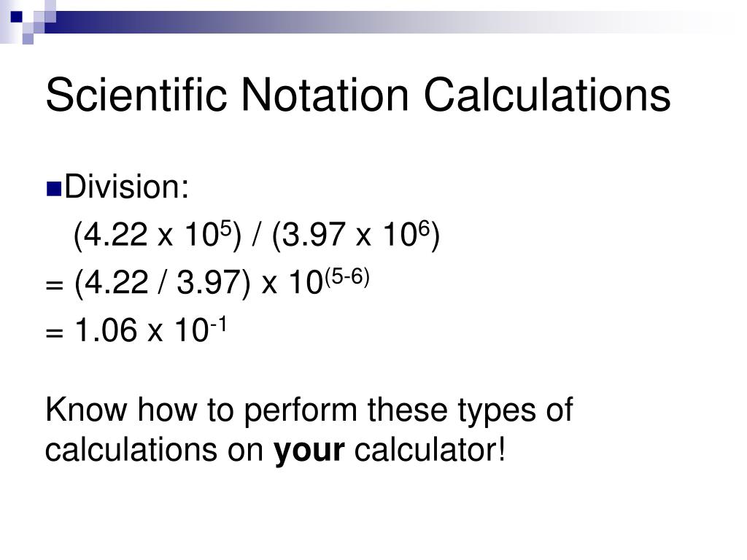Click the division slash between parenthesized terms
The width and height of the screenshot is (747, 560).
[256, 235]
